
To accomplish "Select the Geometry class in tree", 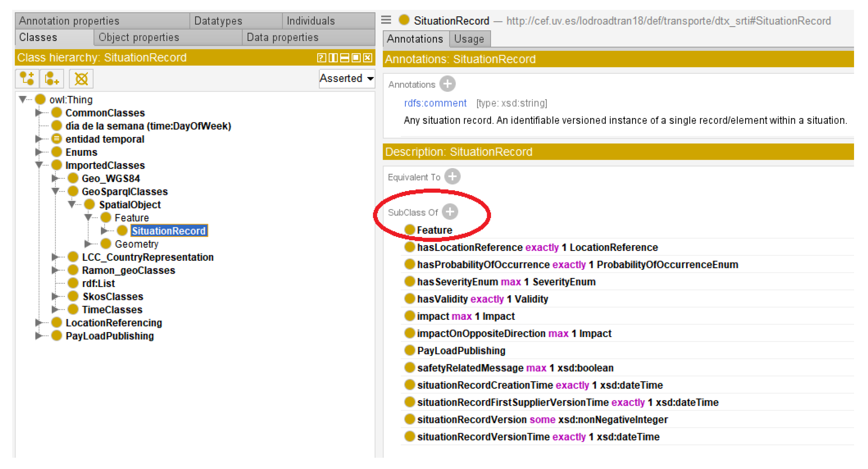I will pos(136,244).
